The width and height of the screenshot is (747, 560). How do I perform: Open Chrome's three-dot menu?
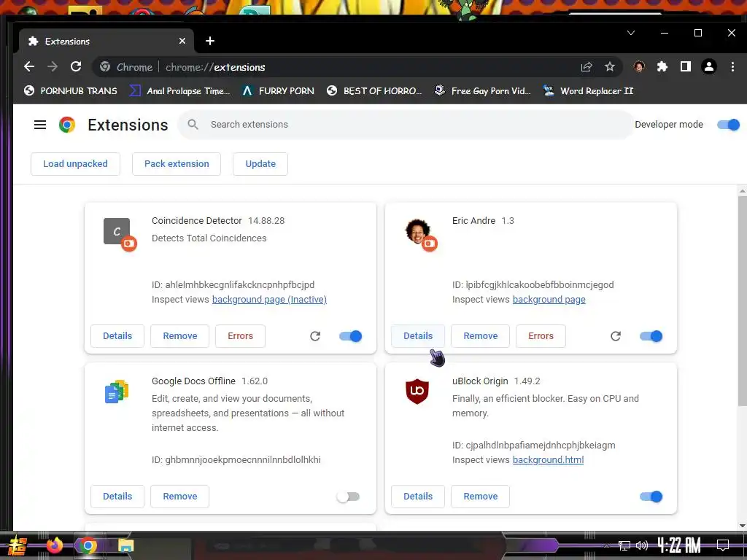pos(732,66)
